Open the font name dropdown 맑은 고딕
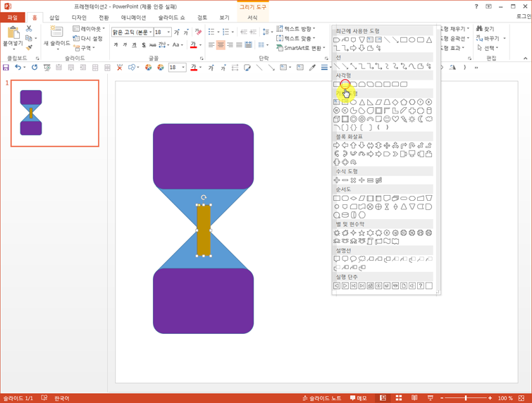This screenshot has height=403, width=532. (151, 32)
